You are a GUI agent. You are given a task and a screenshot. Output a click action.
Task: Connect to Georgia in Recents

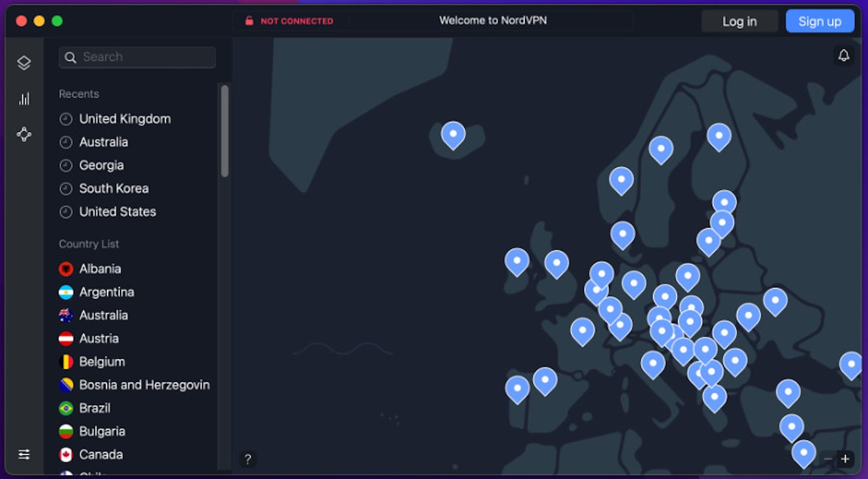click(91, 165)
